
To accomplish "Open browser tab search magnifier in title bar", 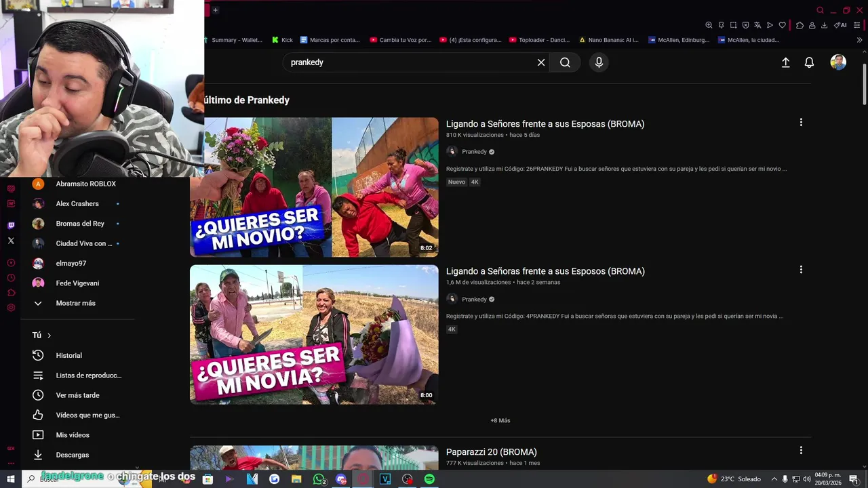I will 820,10.
